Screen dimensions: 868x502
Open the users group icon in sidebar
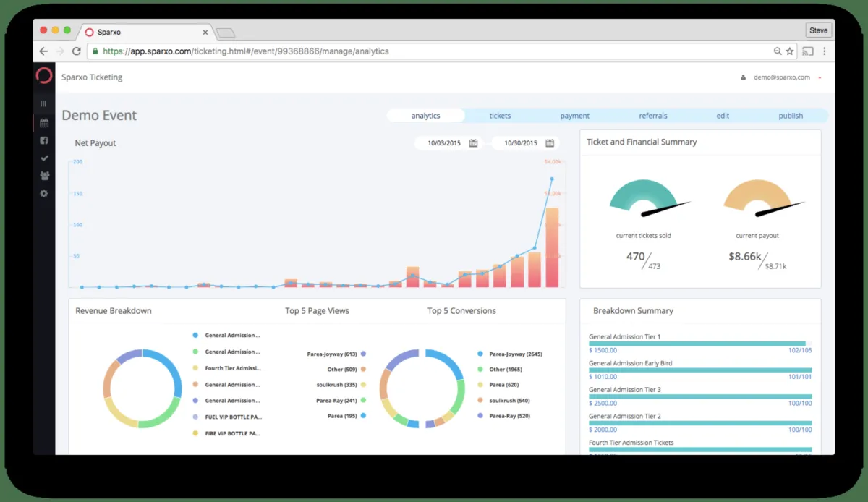(x=44, y=176)
